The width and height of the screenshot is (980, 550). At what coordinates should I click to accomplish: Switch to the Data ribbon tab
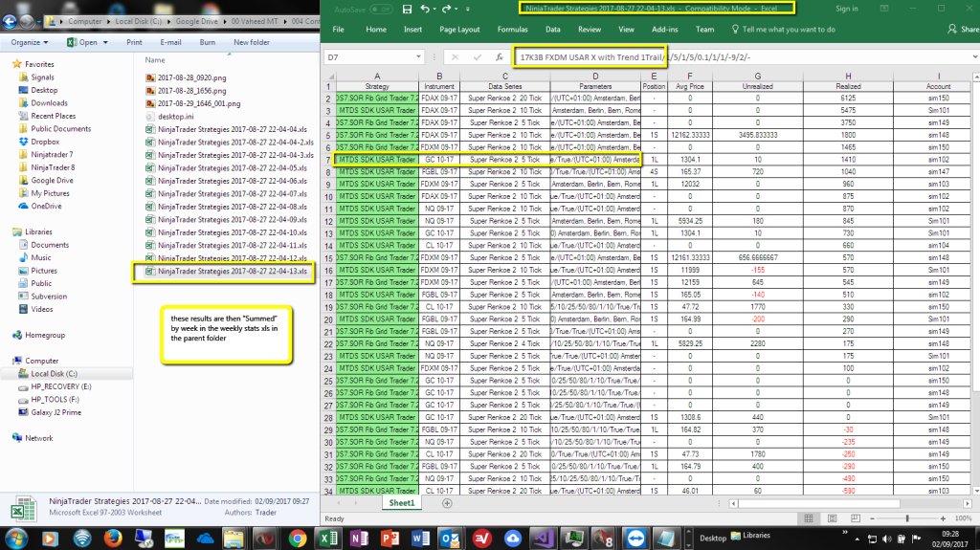click(x=552, y=30)
